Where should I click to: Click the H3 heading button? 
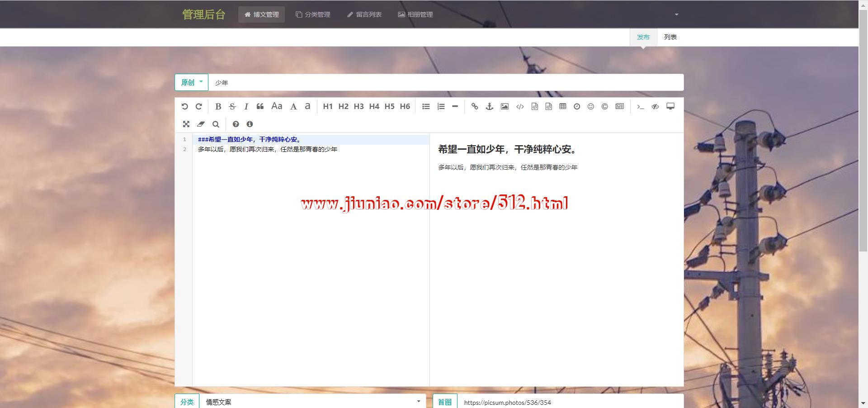pyautogui.click(x=359, y=106)
